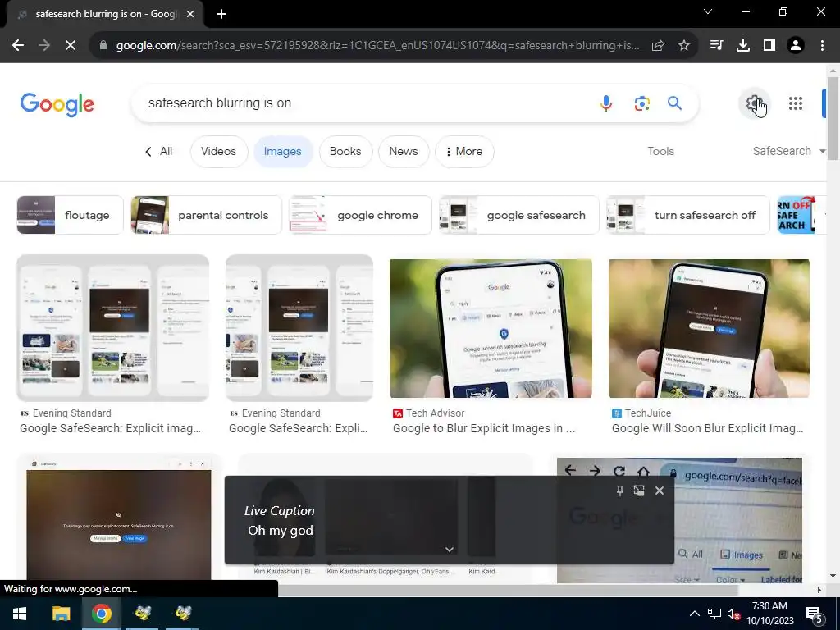The width and height of the screenshot is (840, 630).
Task: Start voice search with the microphone
Action: click(606, 103)
